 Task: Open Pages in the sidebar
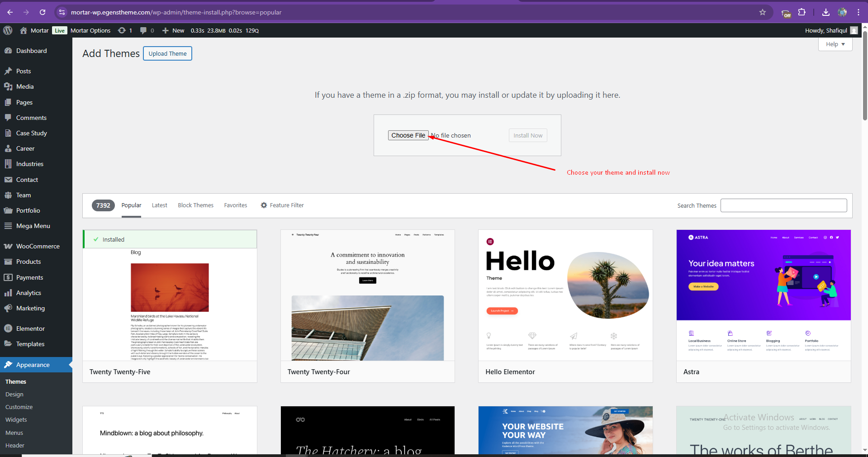click(36, 102)
